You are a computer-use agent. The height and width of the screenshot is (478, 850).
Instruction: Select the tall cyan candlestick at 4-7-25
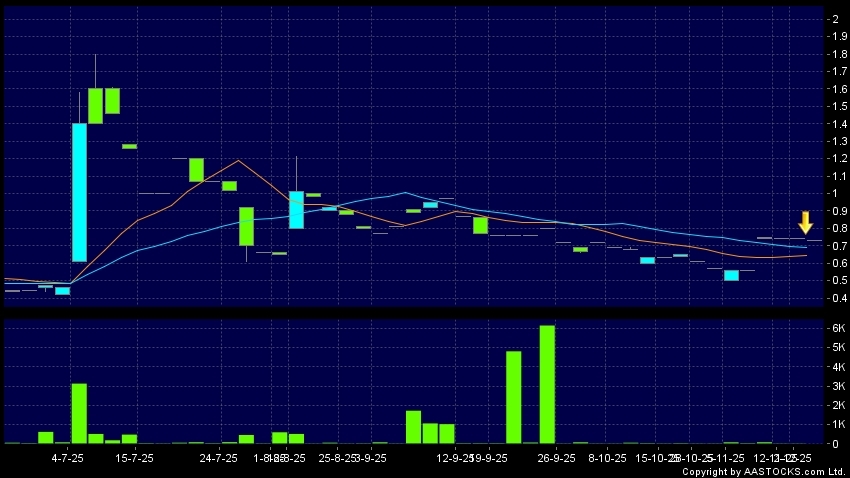79,192
